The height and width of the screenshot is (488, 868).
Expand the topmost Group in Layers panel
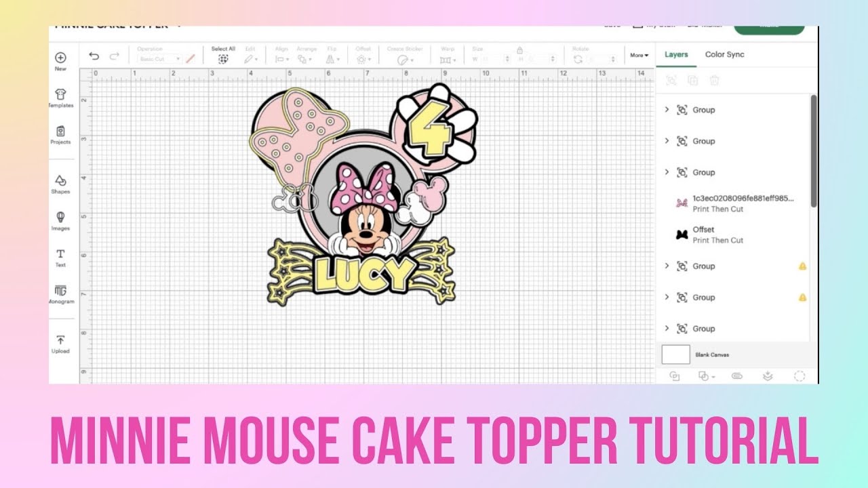(x=667, y=109)
